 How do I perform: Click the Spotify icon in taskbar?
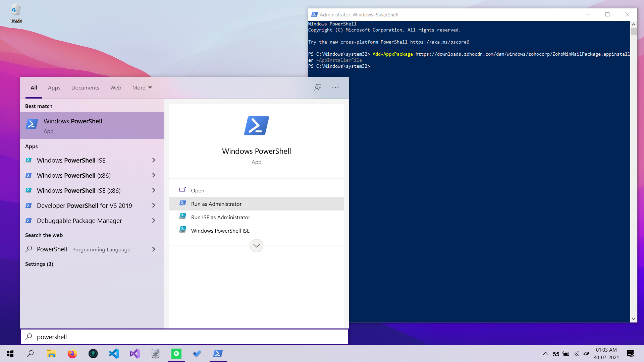176,354
